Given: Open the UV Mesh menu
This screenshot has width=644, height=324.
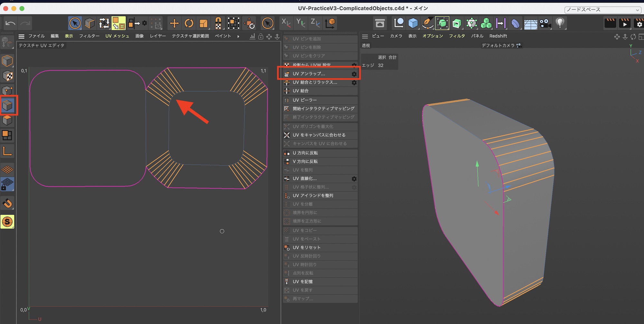Looking at the screenshot, I should tap(117, 36).
